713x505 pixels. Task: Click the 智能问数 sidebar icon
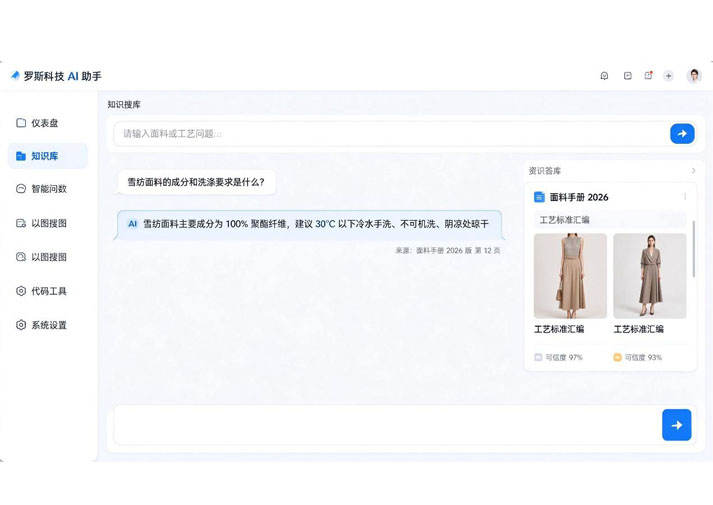click(21, 189)
